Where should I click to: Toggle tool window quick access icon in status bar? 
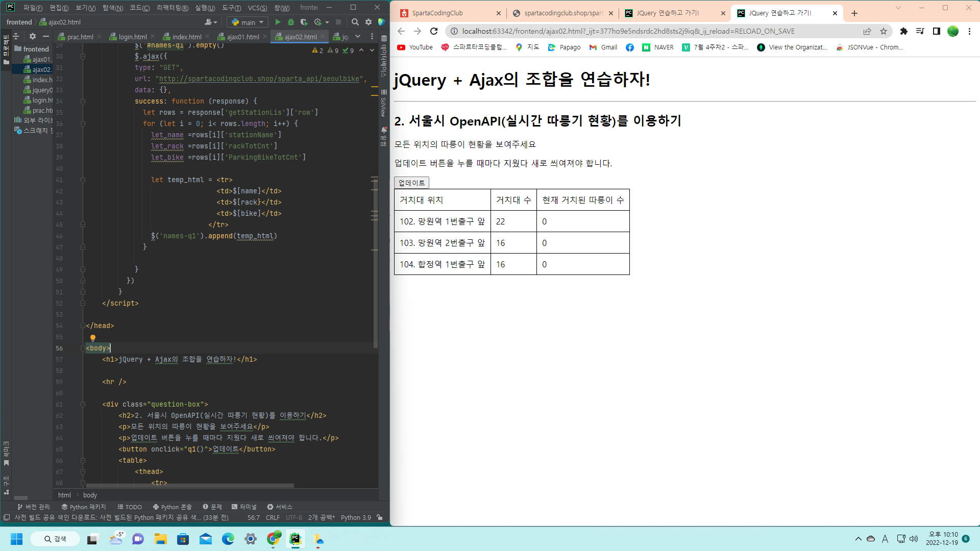coord(7,517)
